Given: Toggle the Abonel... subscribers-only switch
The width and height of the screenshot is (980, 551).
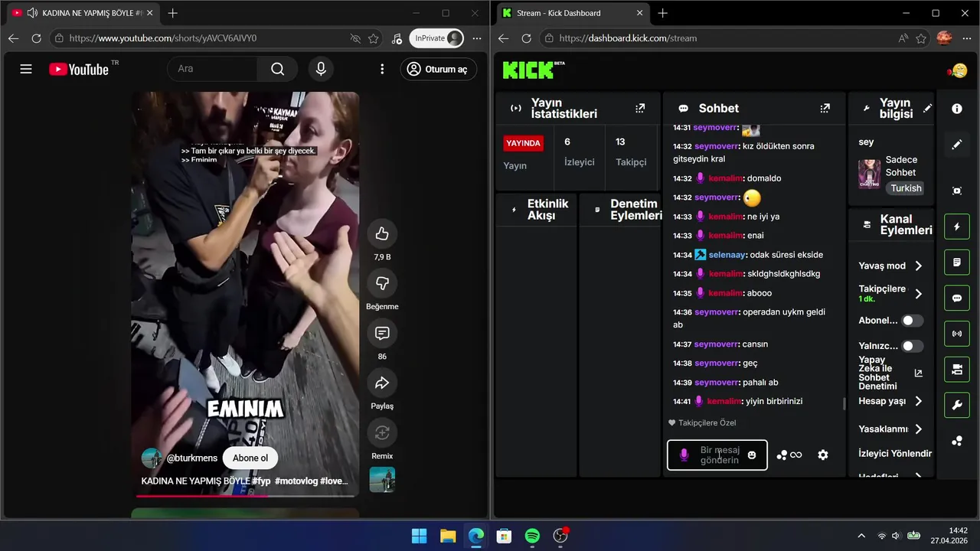Looking at the screenshot, I should coord(912,321).
